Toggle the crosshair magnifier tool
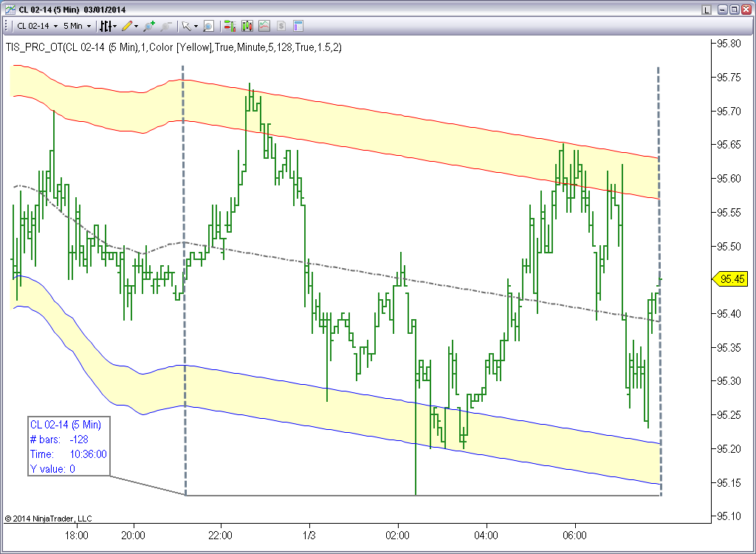The height and width of the screenshot is (554, 756). [x=210, y=26]
